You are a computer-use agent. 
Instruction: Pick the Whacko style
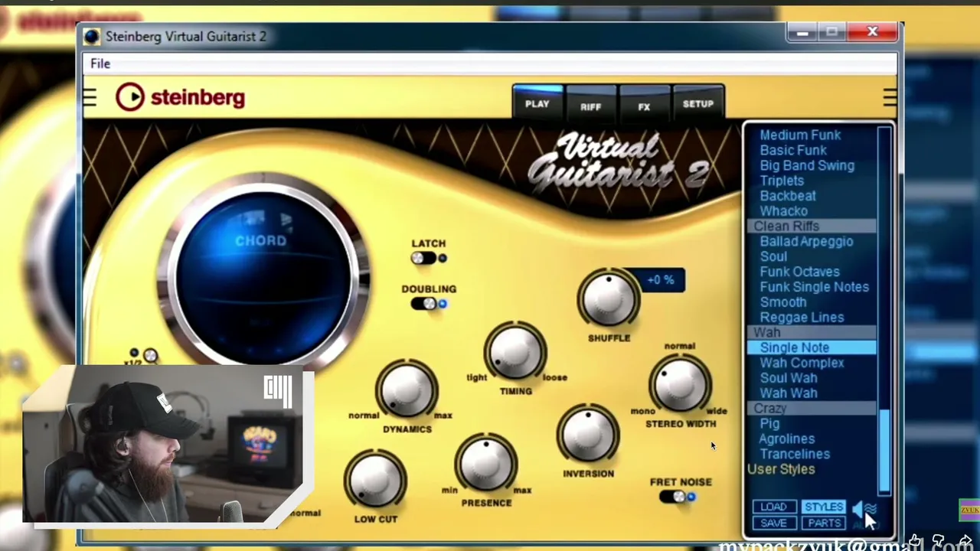(783, 211)
